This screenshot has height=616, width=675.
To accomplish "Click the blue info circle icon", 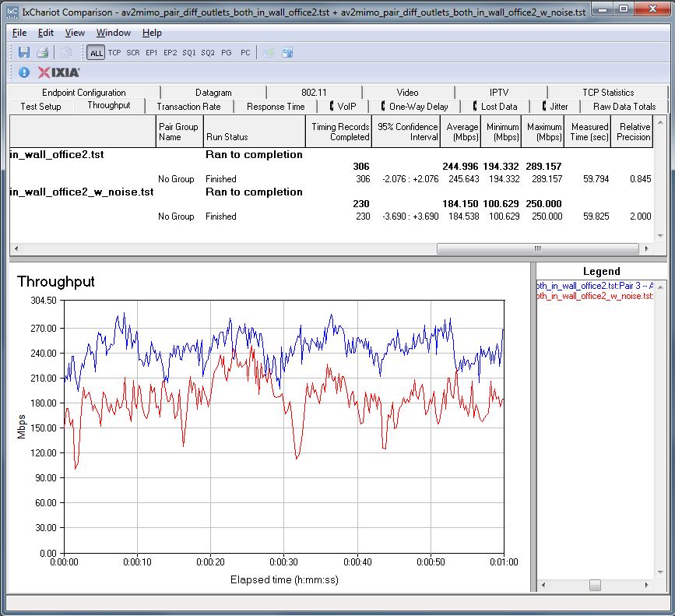I will click(x=24, y=72).
